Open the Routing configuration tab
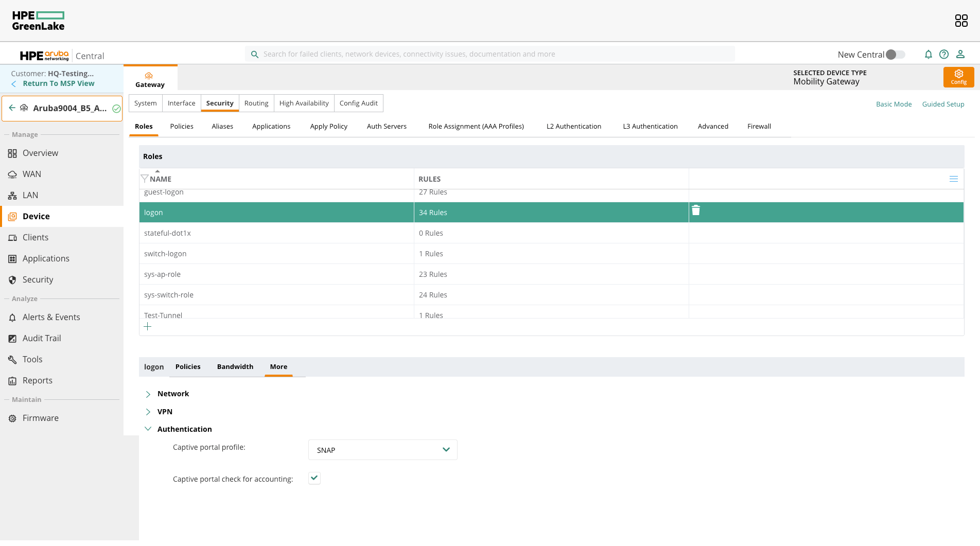Screen dimensions: 980x546 click(x=256, y=103)
